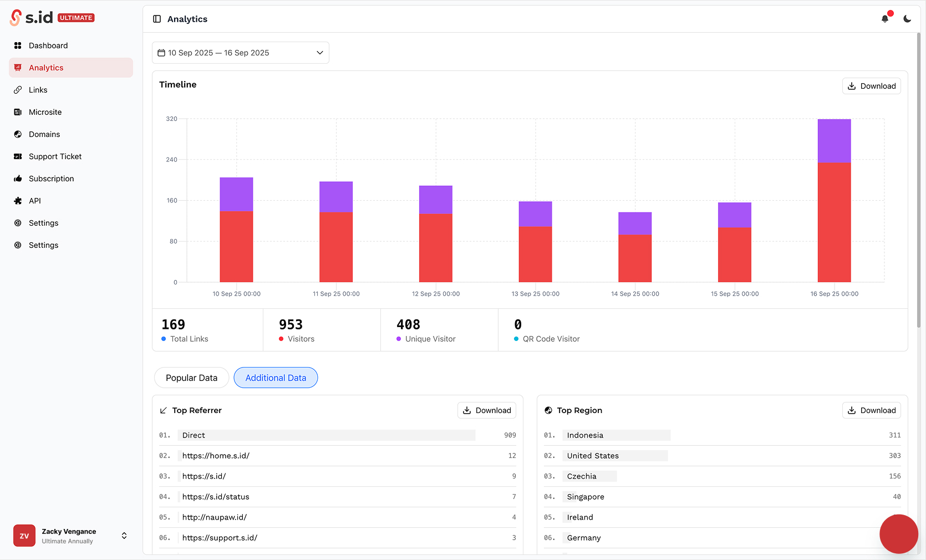Select the Additional Data tab
The image size is (926, 560).
tap(276, 378)
